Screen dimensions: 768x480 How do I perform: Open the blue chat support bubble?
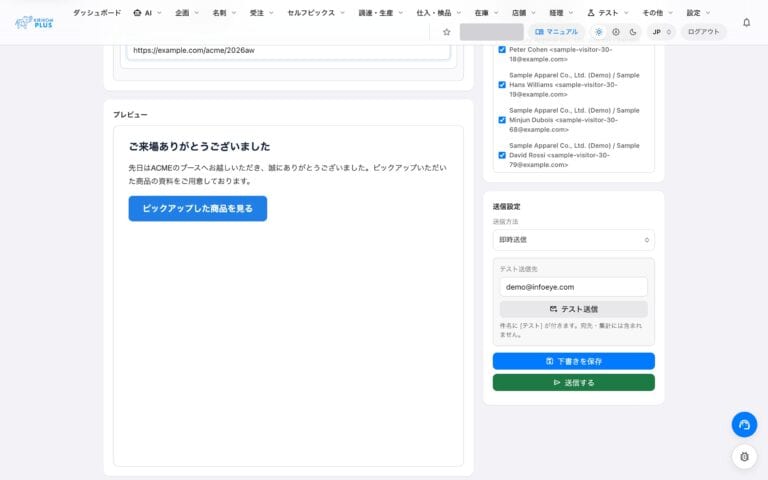(x=744, y=424)
